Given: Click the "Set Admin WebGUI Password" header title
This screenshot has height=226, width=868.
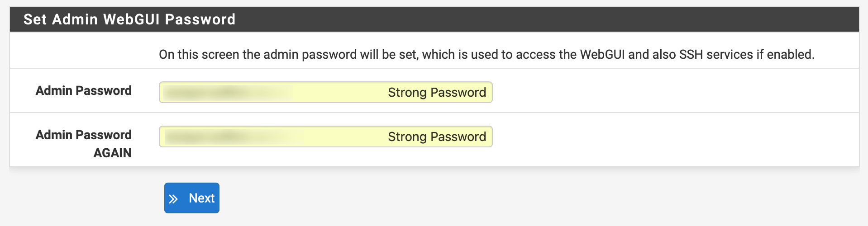Looking at the screenshot, I should click(x=129, y=19).
